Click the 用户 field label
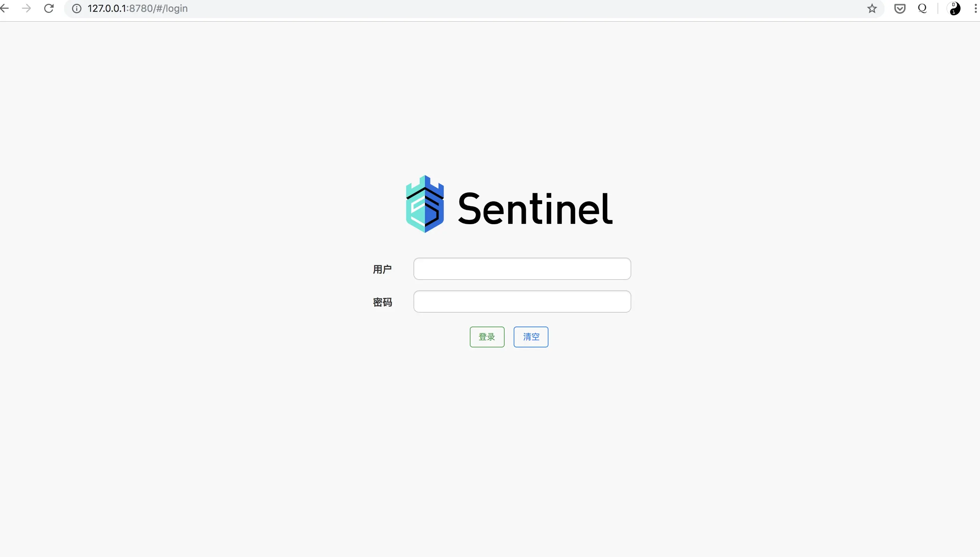The width and height of the screenshot is (980, 557). (x=382, y=269)
